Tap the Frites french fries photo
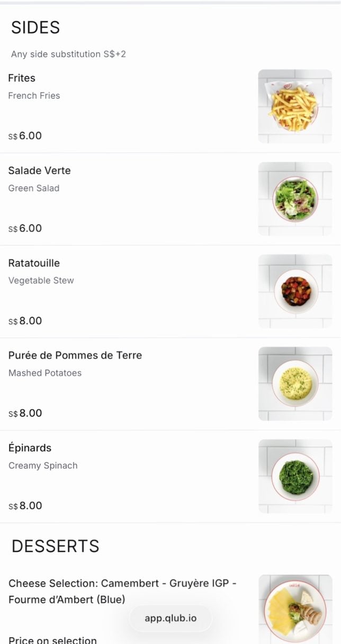The height and width of the screenshot is (644, 341). 295,106
